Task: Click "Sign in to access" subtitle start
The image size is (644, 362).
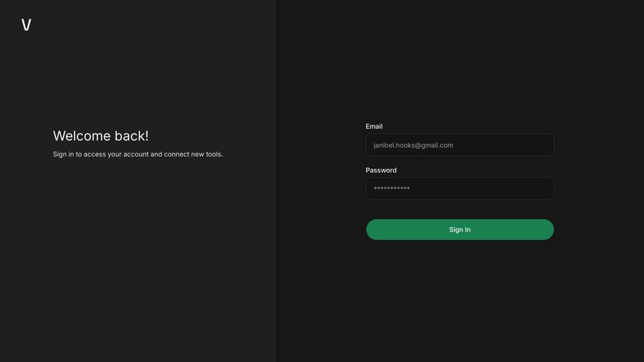Action: click(x=79, y=155)
